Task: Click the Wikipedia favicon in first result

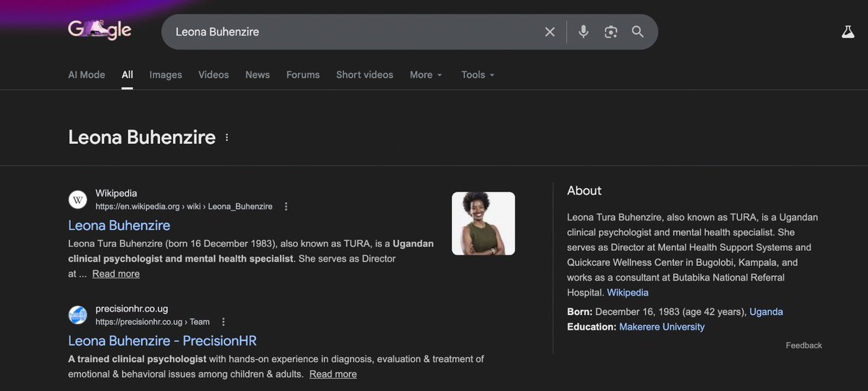Action: click(78, 199)
